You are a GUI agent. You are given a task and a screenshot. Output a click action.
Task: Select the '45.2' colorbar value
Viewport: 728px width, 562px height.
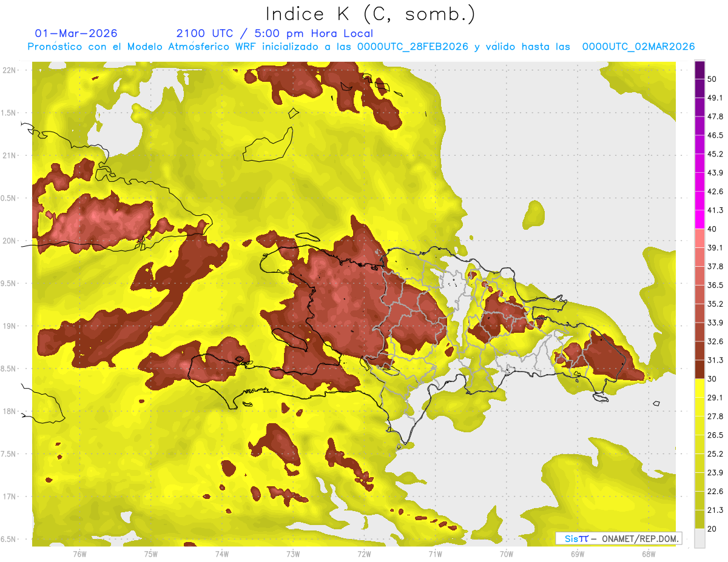[x=715, y=154]
